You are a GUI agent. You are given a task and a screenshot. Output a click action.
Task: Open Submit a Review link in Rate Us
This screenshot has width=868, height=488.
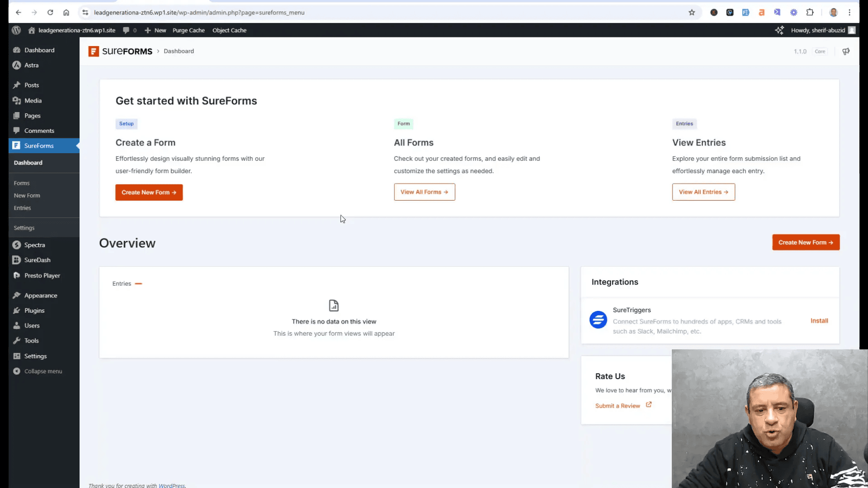point(618,405)
